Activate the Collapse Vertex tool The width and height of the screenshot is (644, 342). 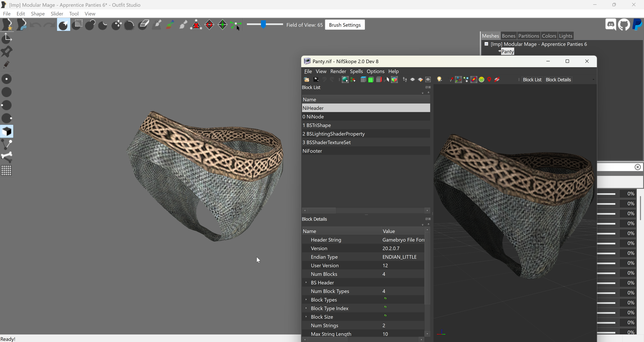(196, 25)
